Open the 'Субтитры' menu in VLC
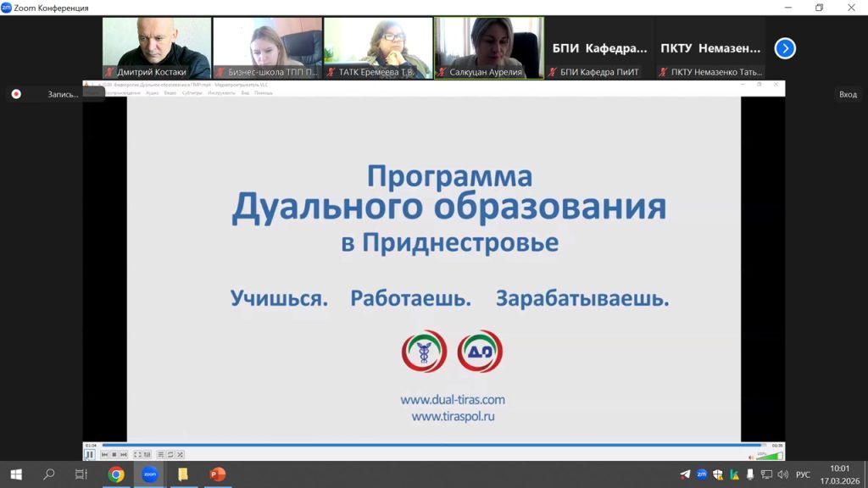Image resolution: width=868 pixels, height=488 pixels. (x=192, y=92)
